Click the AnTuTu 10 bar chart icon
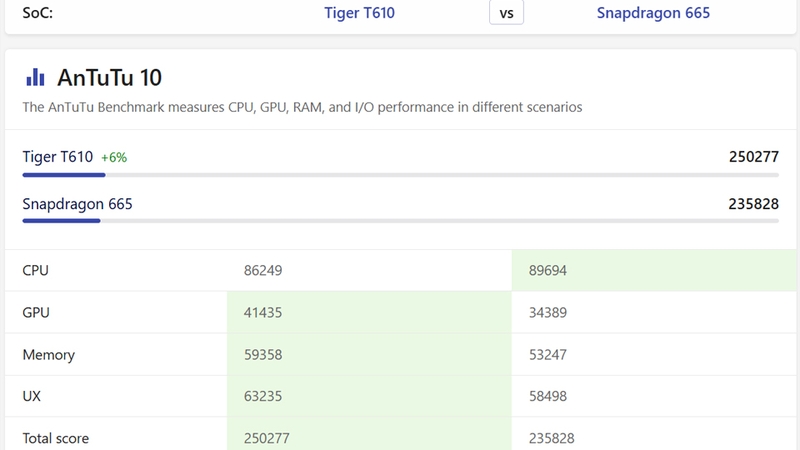Image resolution: width=800 pixels, height=450 pixels. [x=35, y=78]
